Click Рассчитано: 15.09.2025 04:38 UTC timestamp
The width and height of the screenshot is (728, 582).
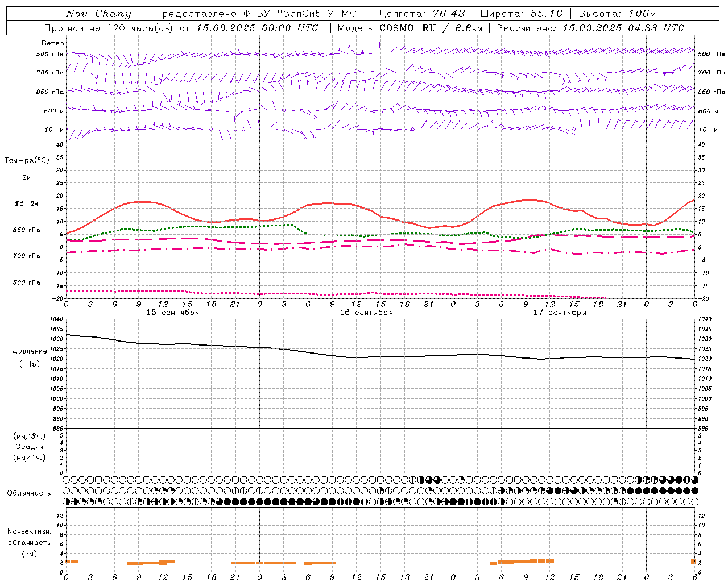[590, 28]
